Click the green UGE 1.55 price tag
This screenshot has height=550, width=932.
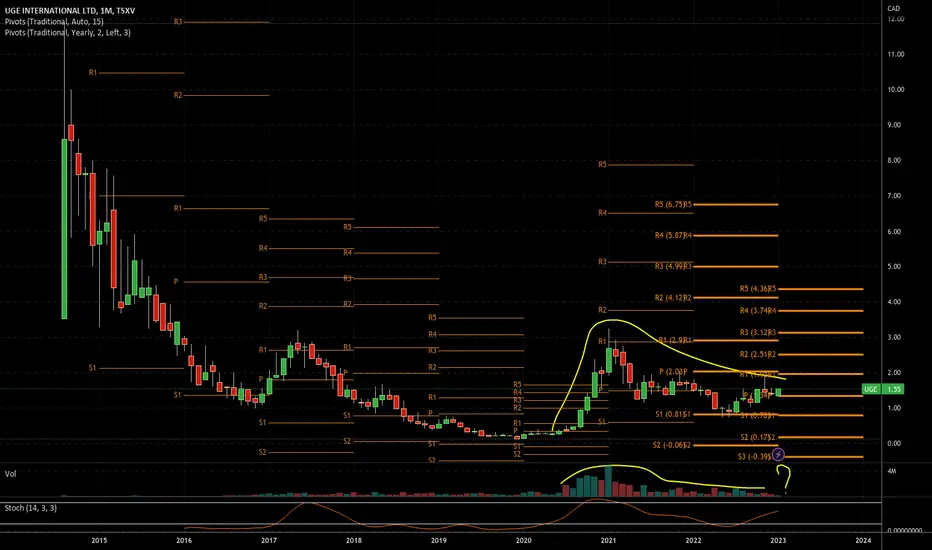pyautogui.click(x=883, y=389)
